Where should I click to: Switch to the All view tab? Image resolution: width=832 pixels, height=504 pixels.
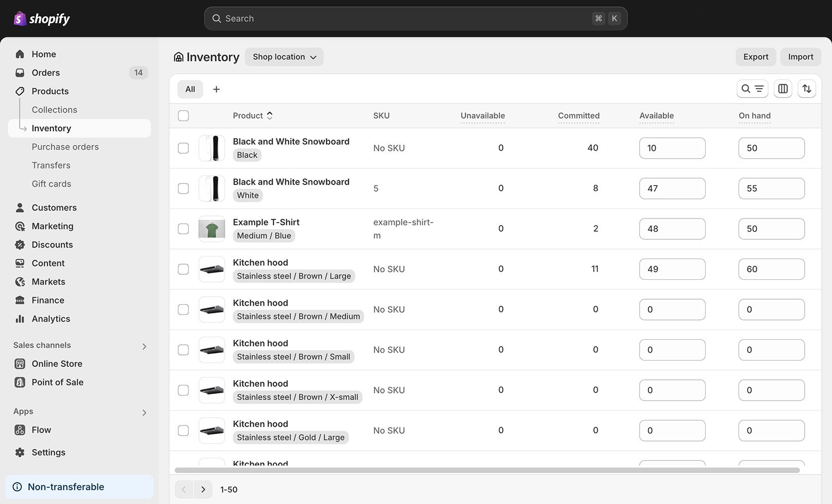coord(190,89)
